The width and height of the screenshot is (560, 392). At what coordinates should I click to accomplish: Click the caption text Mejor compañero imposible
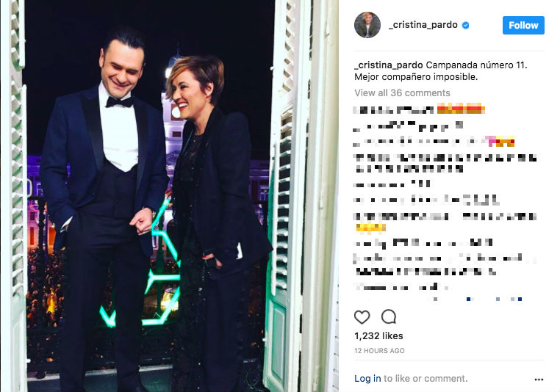click(x=416, y=77)
